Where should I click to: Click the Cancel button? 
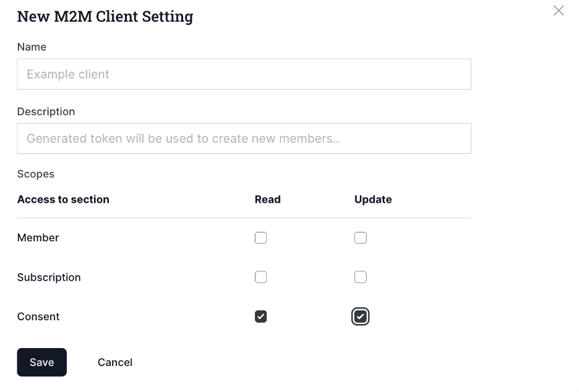(114, 362)
